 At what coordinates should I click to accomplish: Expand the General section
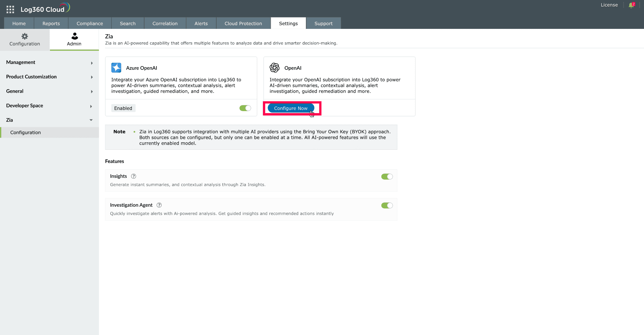pos(49,91)
